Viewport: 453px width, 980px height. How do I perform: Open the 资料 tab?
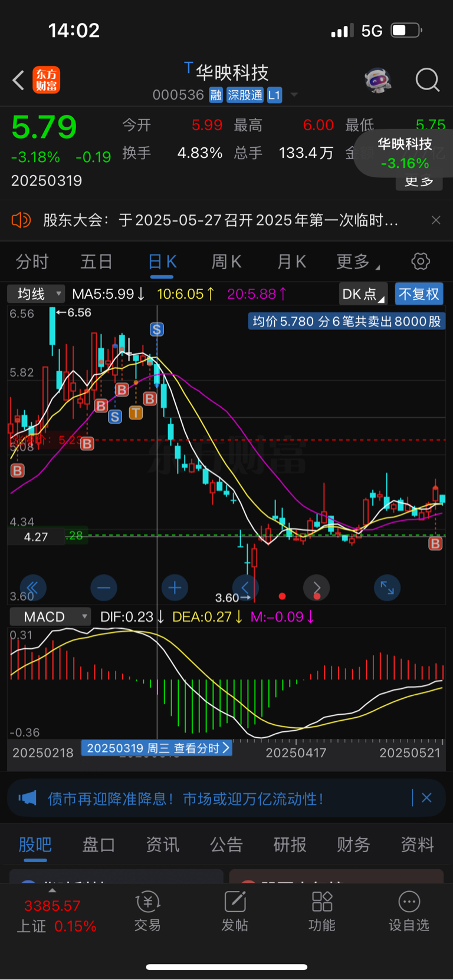417,844
